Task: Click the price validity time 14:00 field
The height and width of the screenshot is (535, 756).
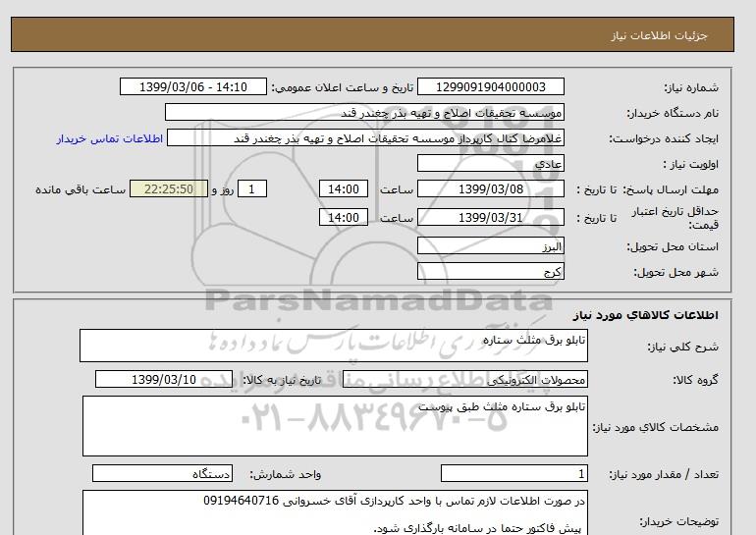Action: (x=344, y=217)
